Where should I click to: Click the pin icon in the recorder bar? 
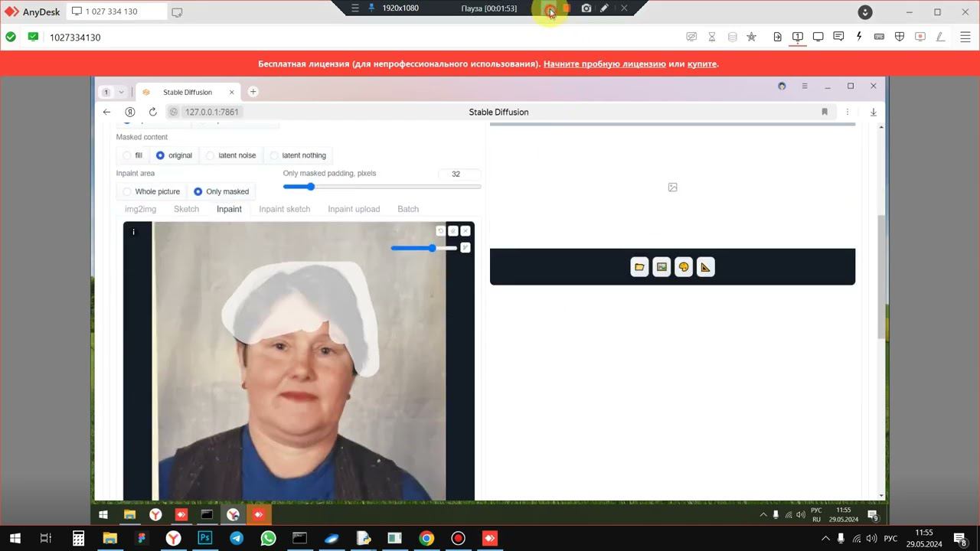372,8
